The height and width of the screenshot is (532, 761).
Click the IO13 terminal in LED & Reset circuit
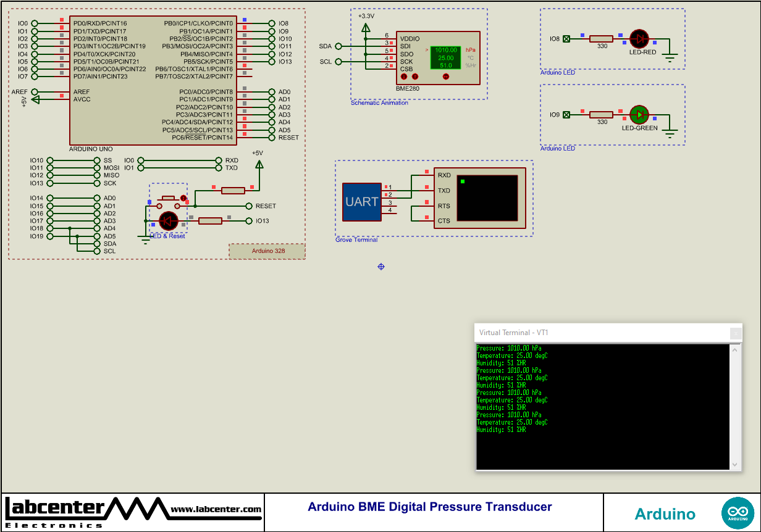pos(249,221)
